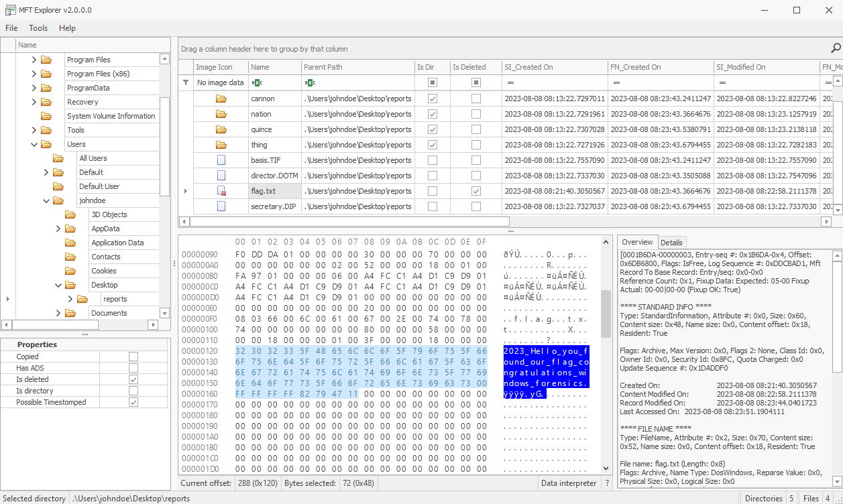Expand the Program Files (x86) tree node
843x504 pixels.
tap(34, 74)
